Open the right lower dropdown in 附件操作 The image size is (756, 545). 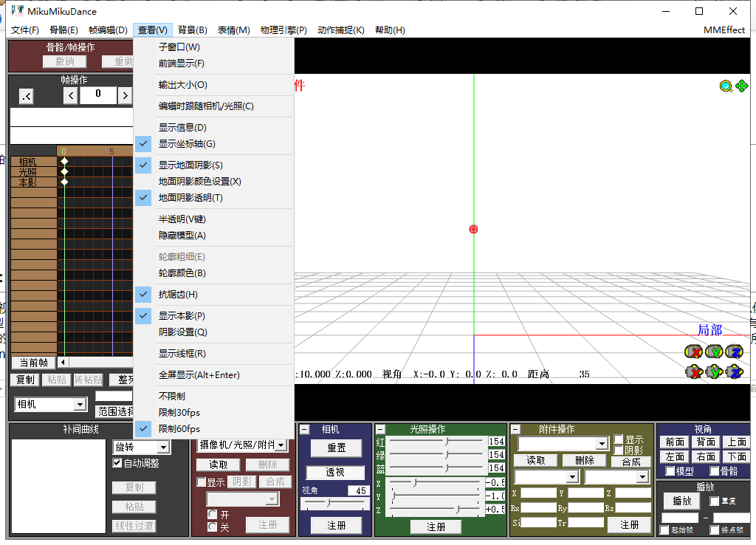pos(642,477)
